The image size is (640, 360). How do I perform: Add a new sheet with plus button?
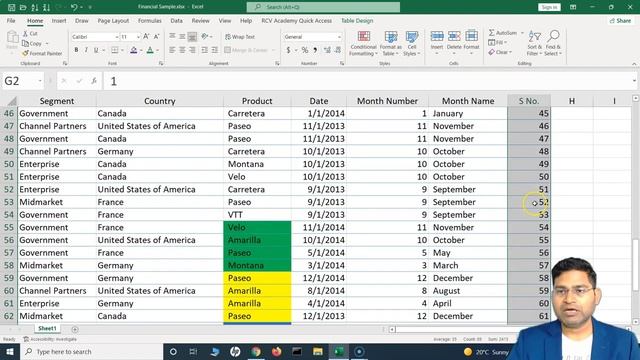(x=75, y=329)
